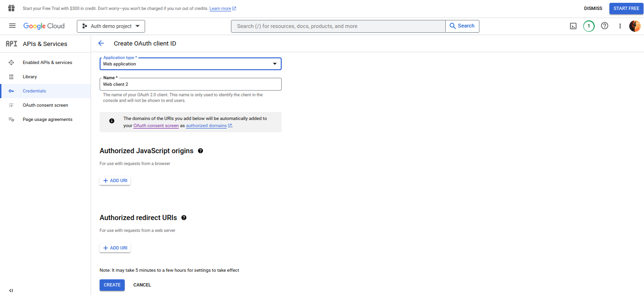Click the Authorized JavaScript origins heading
Viewport: 644px width, 295px height.
pos(147,151)
